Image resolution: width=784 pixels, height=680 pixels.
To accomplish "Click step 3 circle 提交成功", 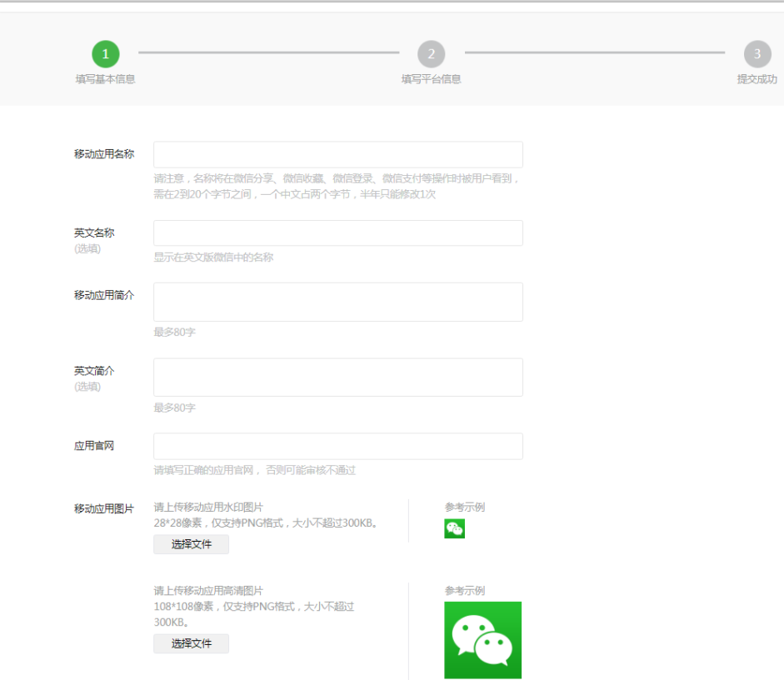I will (757, 54).
